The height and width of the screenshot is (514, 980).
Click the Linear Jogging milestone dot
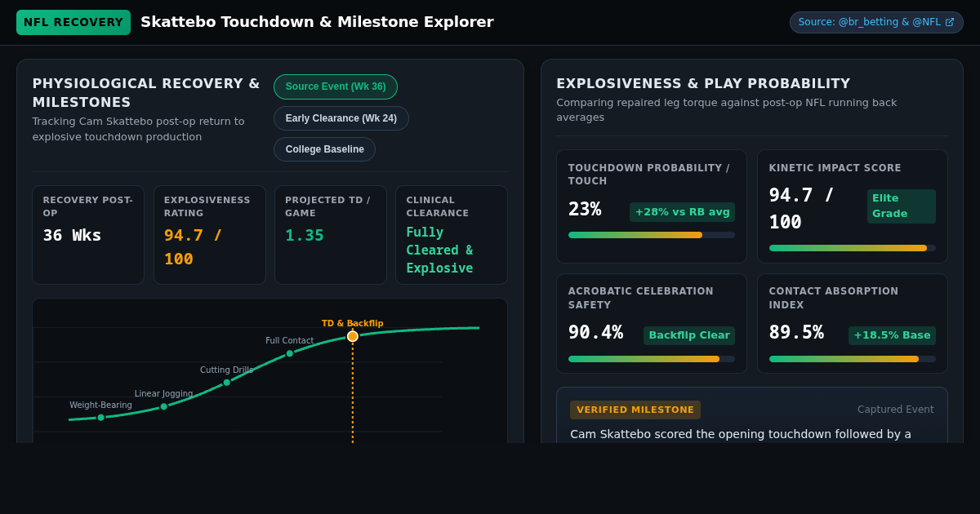point(164,406)
